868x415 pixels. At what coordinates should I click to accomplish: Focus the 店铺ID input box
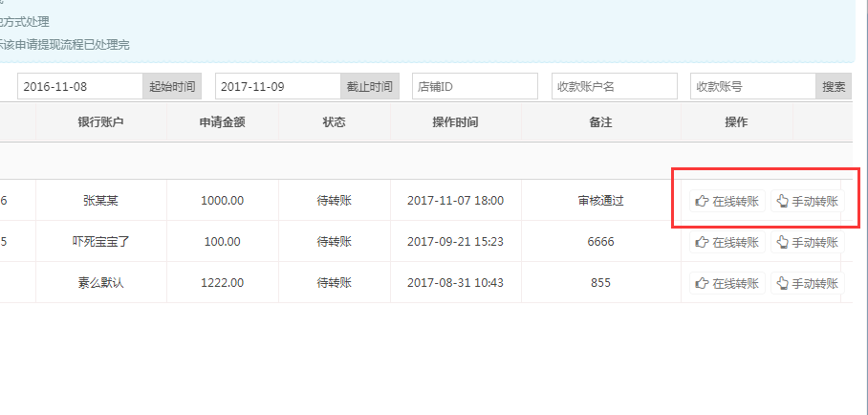pyautogui.click(x=475, y=86)
